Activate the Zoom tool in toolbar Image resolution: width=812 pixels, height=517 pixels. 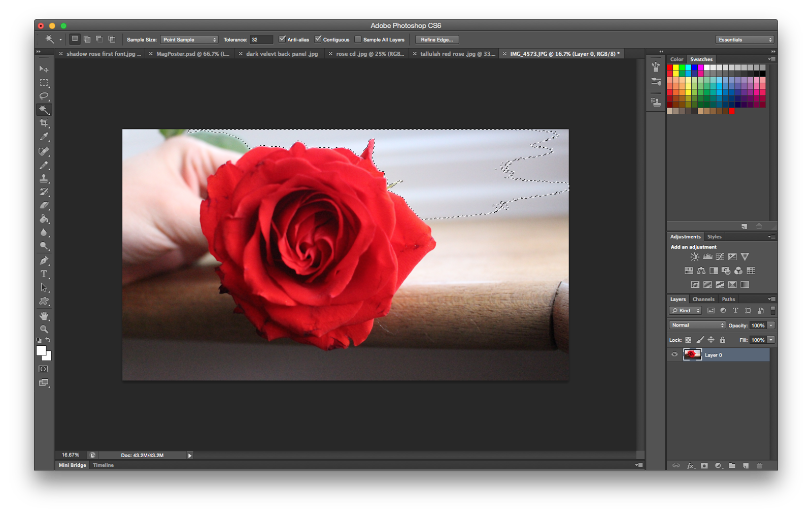44,329
